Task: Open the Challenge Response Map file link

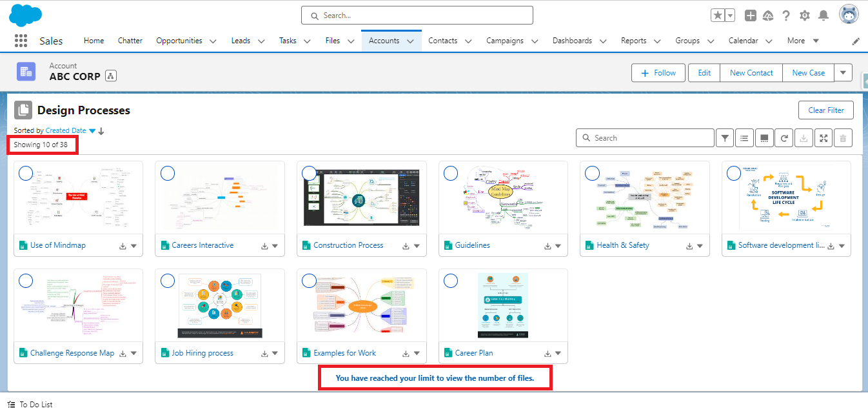Action: pos(72,354)
